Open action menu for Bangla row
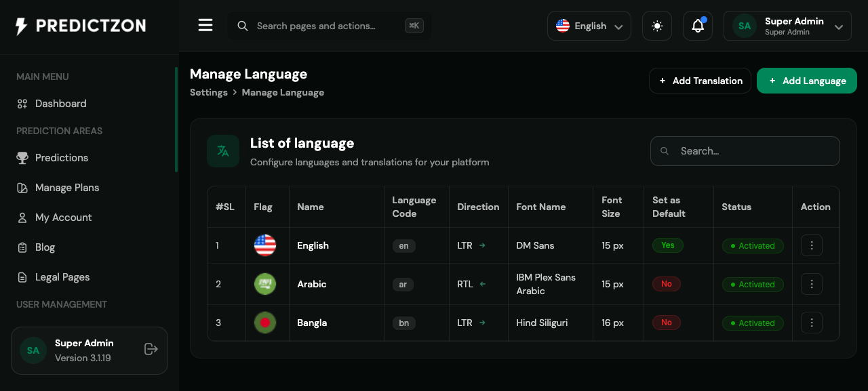The image size is (868, 391). point(812,323)
